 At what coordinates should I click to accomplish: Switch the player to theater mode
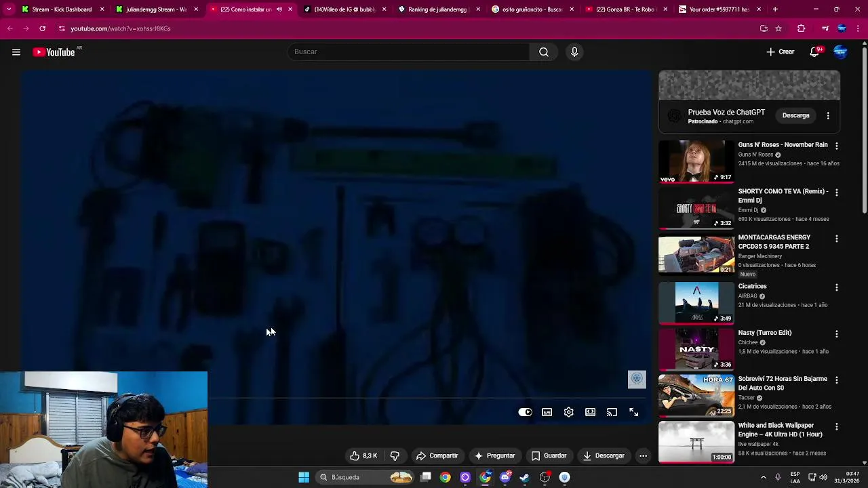591,412
